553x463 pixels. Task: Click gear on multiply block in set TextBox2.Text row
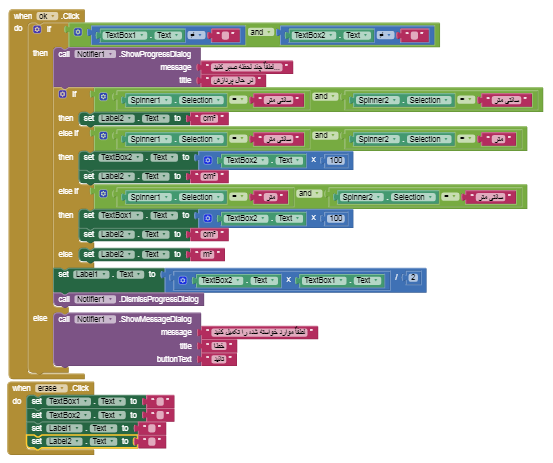[x=208, y=160]
